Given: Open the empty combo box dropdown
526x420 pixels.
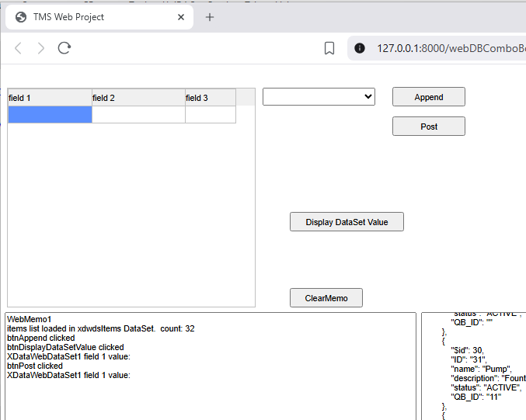Looking at the screenshot, I should pyautogui.click(x=319, y=96).
